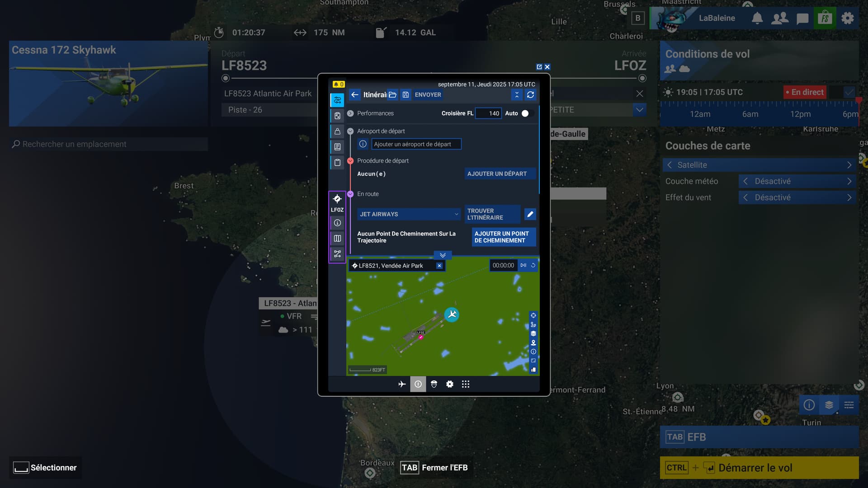Screen dimensions: 868x488
Task: Open the arrival parking size dropdown arrow
Action: (x=639, y=110)
